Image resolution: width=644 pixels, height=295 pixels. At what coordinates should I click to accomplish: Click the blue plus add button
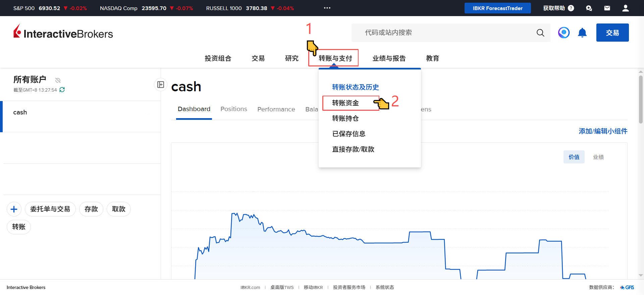pyautogui.click(x=14, y=209)
